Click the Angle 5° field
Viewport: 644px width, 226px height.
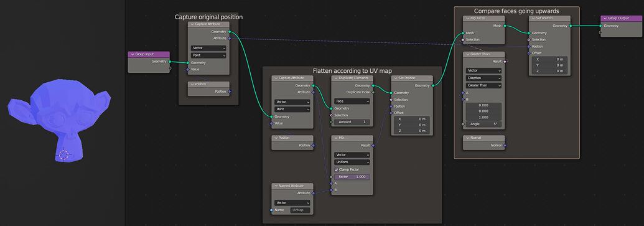484,124
